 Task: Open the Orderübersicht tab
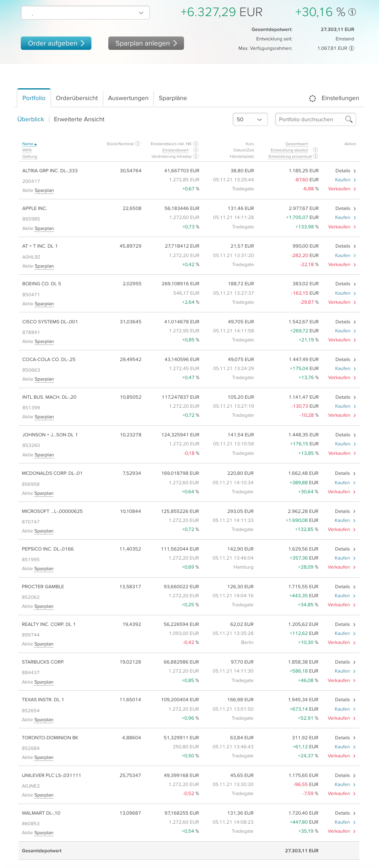(x=77, y=98)
